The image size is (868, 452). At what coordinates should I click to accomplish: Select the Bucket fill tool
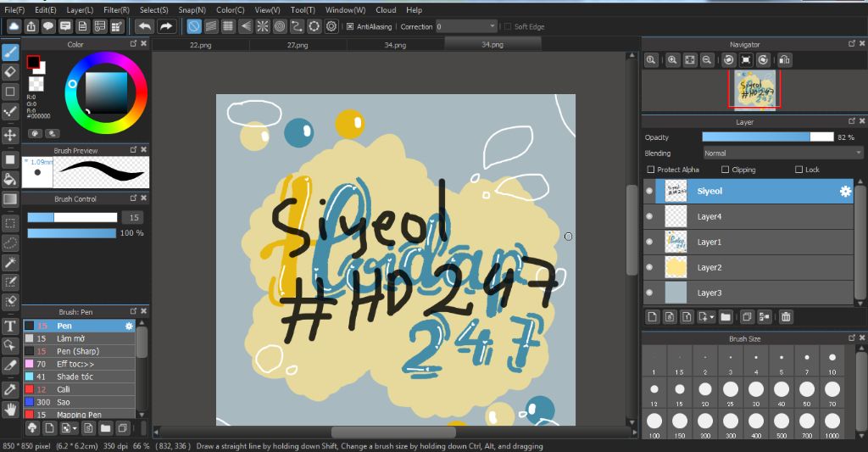coord(10,179)
